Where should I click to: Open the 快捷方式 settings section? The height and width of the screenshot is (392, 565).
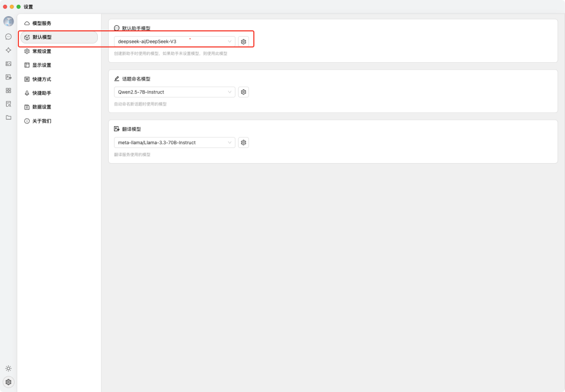[x=59, y=79]
